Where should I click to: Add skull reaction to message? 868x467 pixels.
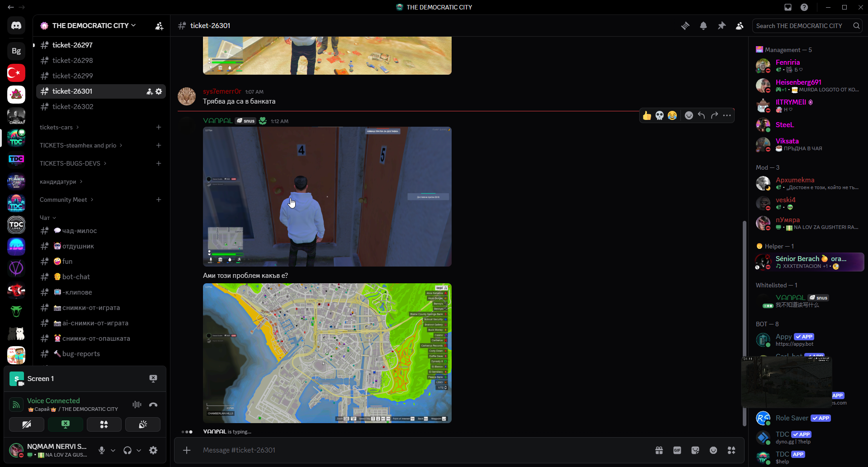pyautogui.click(x=660, y=115)
